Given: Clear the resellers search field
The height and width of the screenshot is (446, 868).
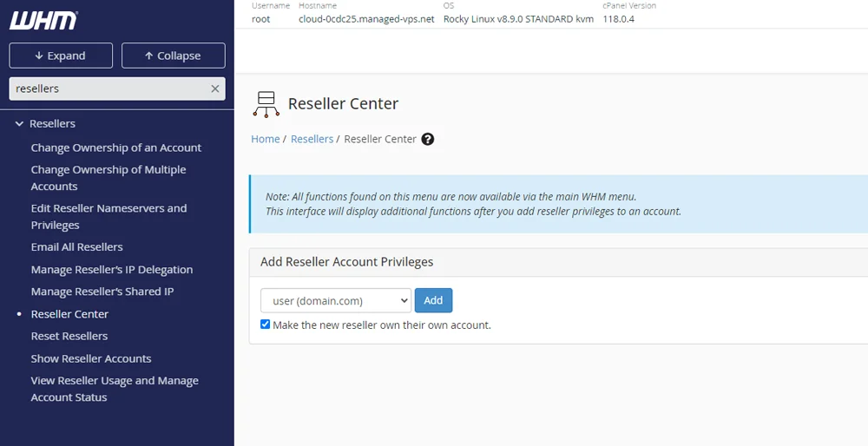Looking at the screenshot, I should (x=215, y=89).
